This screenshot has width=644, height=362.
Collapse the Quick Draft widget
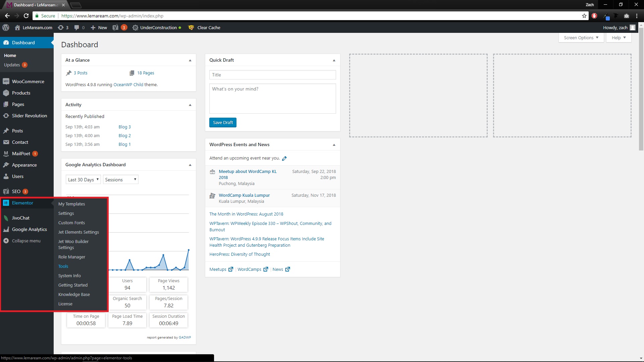pos(334,60)
